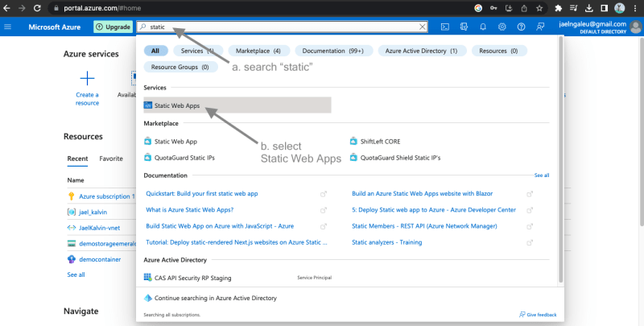This screenshot has height=326, width=644.
Task: Open 'Static Members - REST API' doc link
Action: (x=424, y=226)
